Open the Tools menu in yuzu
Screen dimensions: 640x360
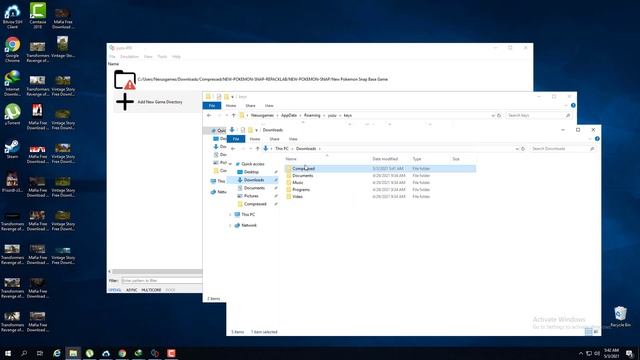(x=162, y=57)
